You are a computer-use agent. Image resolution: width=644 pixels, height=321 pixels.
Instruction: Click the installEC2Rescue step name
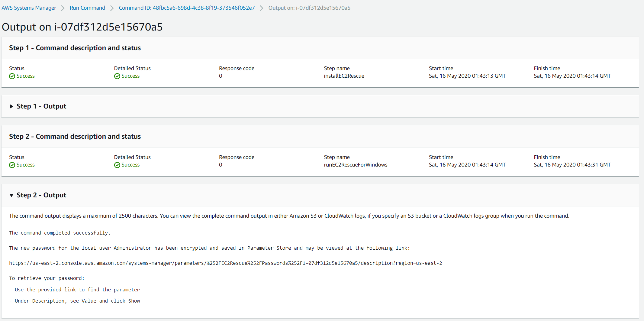[x=344, y=76]
